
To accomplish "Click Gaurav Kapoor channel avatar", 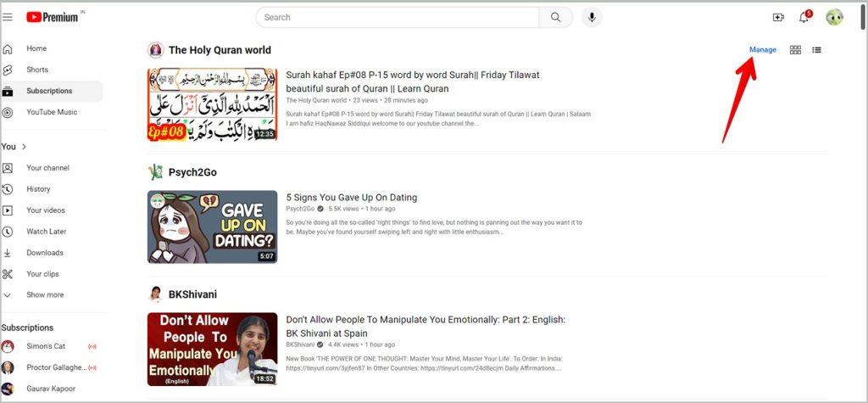I will pos(8,389).
